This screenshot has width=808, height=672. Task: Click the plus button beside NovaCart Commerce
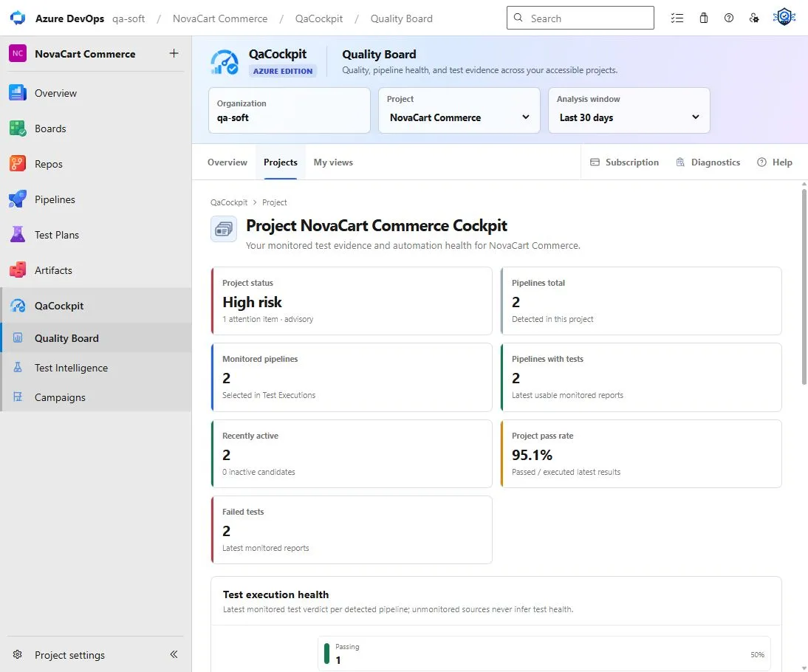click(174, 53)
